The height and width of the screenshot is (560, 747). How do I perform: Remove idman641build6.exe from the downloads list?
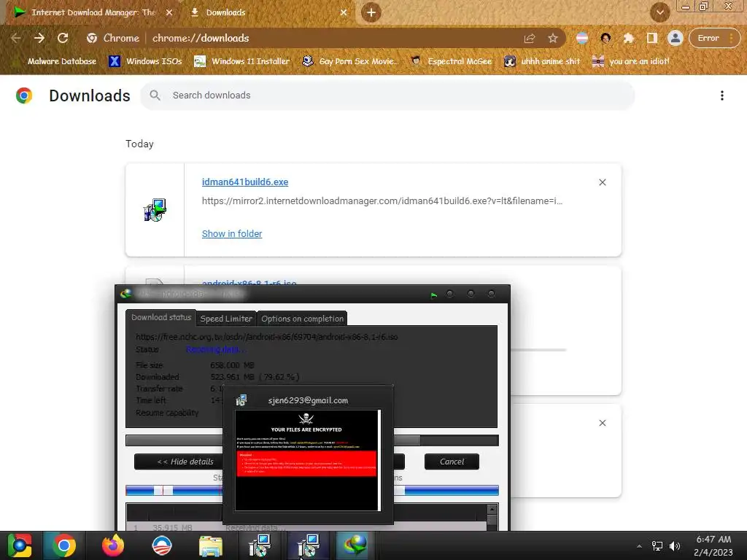(603, 182)
